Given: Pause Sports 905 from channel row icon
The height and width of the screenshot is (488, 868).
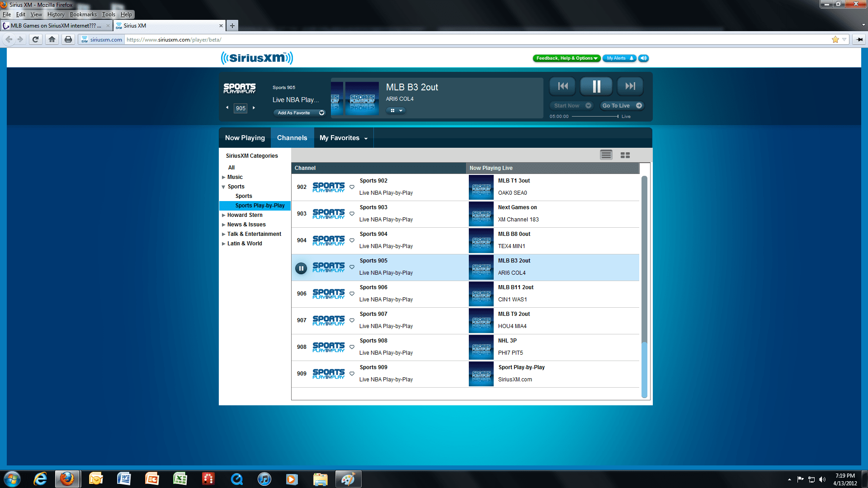Looking at the screenshot, I should pos(301,268).
